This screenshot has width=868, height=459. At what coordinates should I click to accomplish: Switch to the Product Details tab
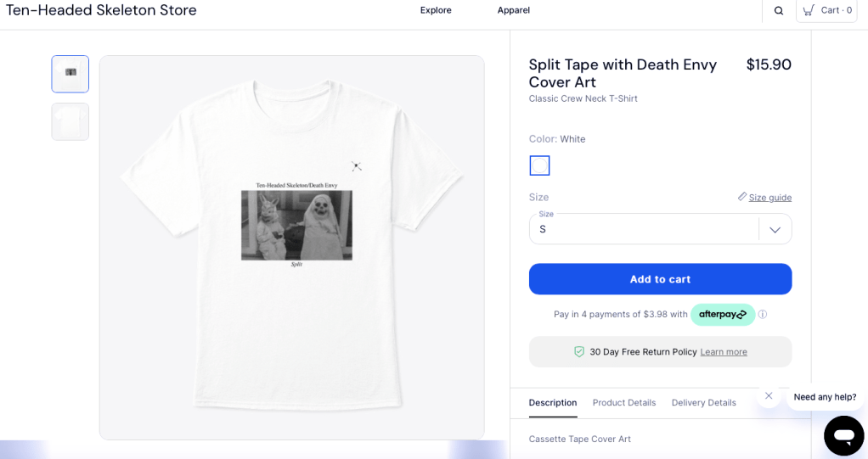(x=623, y=402)
